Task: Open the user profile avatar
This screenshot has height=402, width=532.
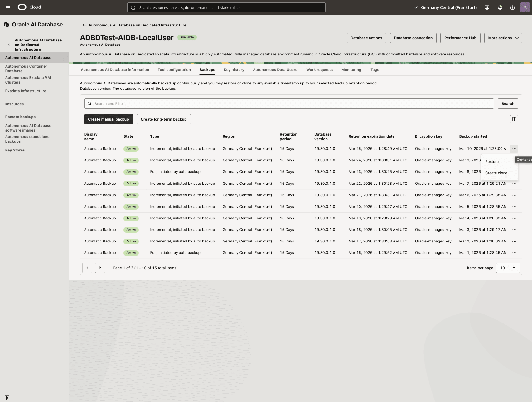Action: tap(525, 7)
